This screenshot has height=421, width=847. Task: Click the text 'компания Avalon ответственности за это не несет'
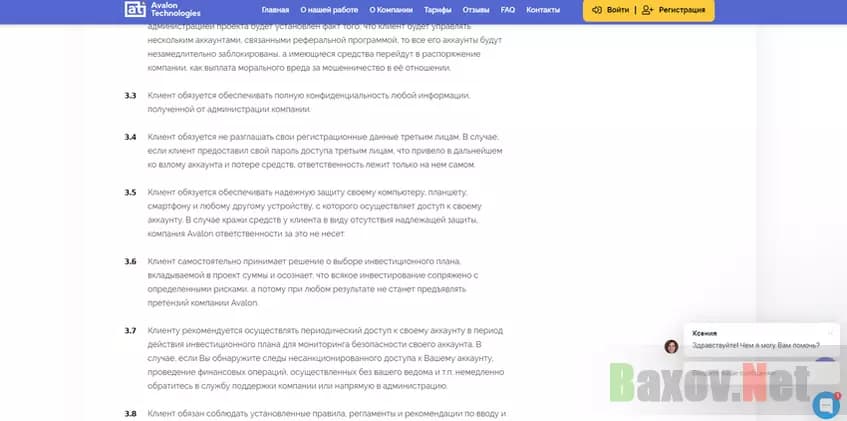[246, 234]
